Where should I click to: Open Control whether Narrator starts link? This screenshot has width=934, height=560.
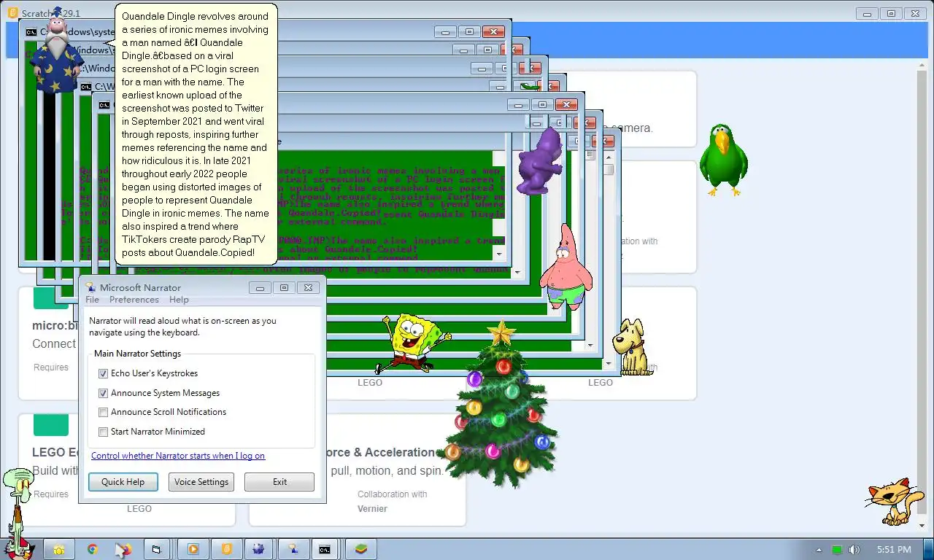click(x=178, y=456)
